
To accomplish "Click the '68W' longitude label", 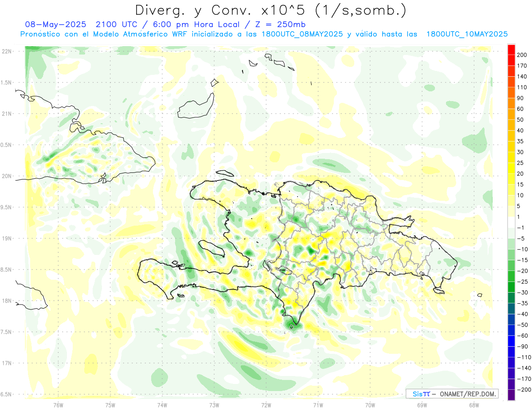I will pos(473,405).
